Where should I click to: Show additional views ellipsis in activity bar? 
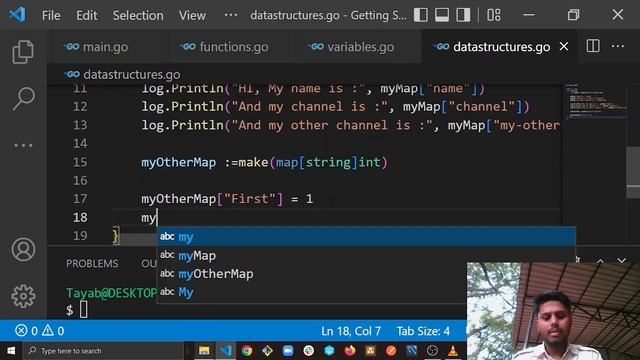(23, 145)
